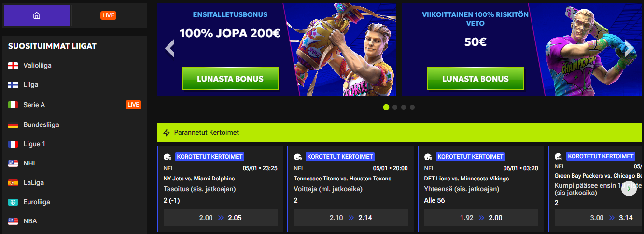
Task: Choose the German flag Bundesliiga icon
Action: [x=13, y=125]
